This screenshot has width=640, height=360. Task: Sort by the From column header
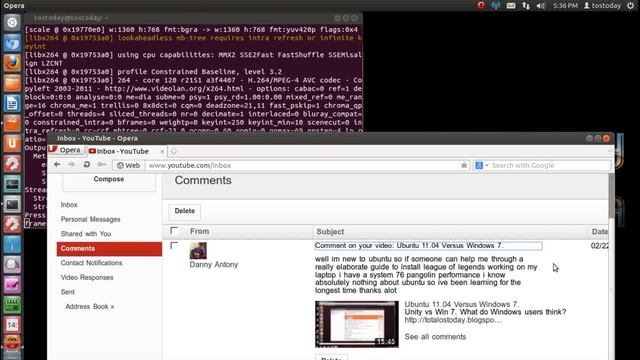[199, 231]
